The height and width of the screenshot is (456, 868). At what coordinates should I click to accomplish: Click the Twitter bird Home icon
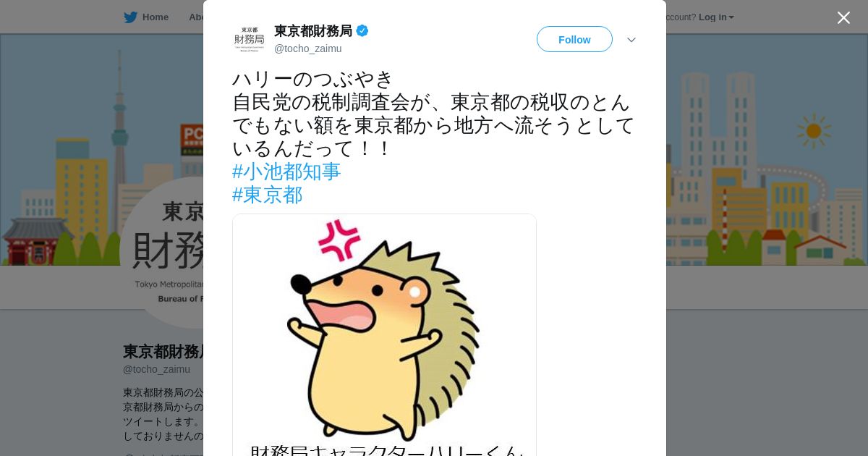(x=130, y=17)
